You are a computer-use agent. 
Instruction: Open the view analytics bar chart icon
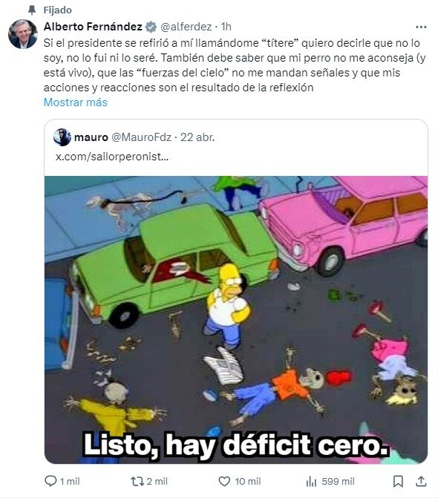311,481
